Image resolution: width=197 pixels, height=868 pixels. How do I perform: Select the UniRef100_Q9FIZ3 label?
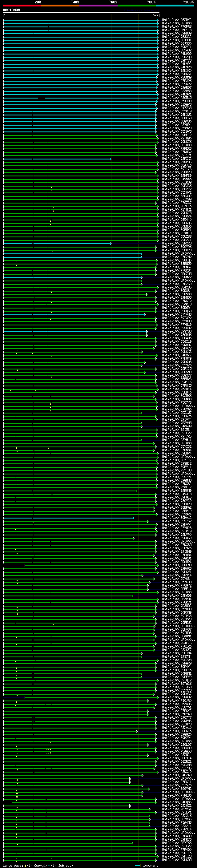tap(177, 856)
